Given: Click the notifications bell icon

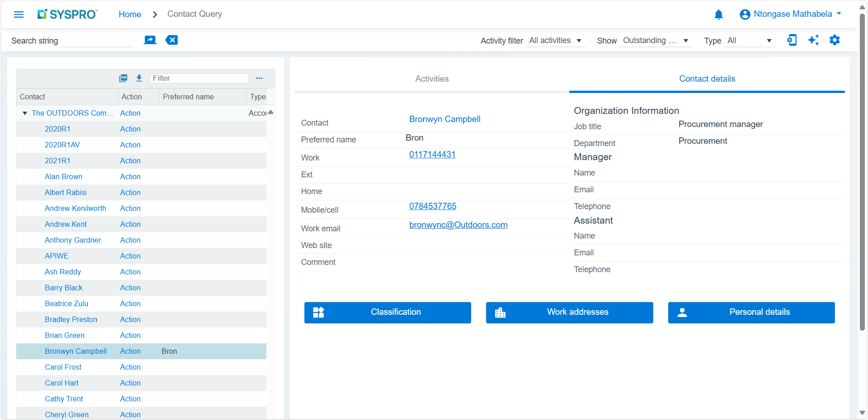Looking at the screenshot, I should click(719, 15).
